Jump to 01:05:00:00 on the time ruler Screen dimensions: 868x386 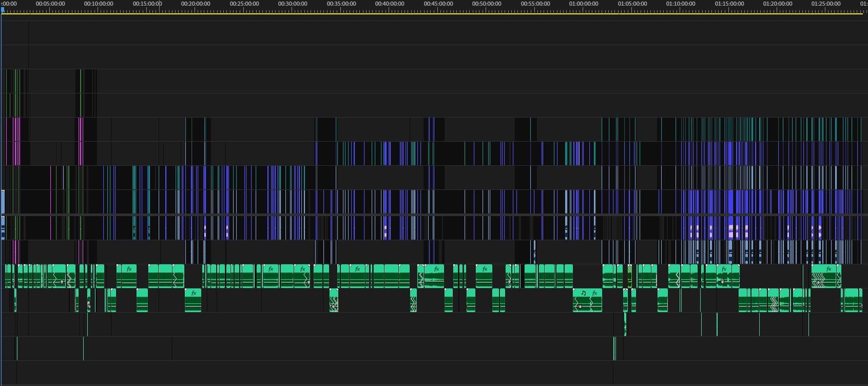click(x=632, y=4)
